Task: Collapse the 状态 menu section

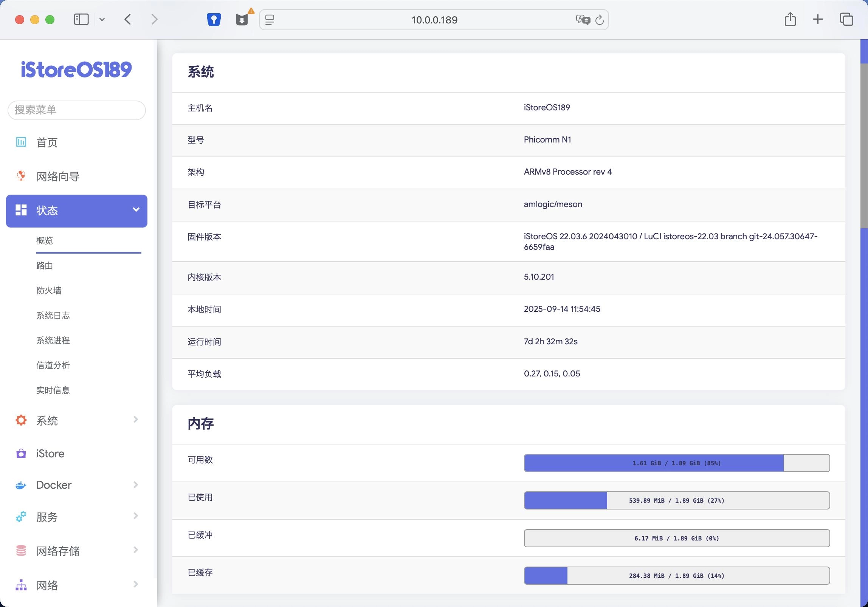Action: tap(136, 210)
